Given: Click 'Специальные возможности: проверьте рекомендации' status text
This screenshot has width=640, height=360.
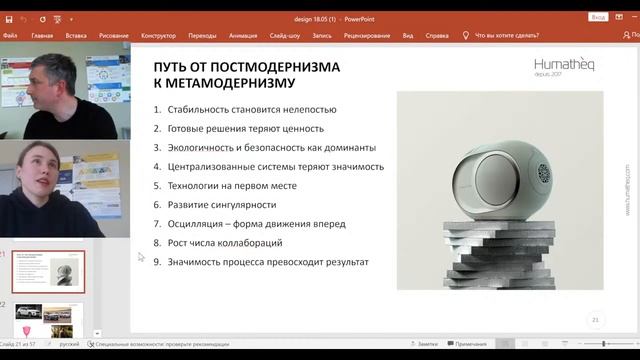Looking at the screenshot, I should (162, 344).
